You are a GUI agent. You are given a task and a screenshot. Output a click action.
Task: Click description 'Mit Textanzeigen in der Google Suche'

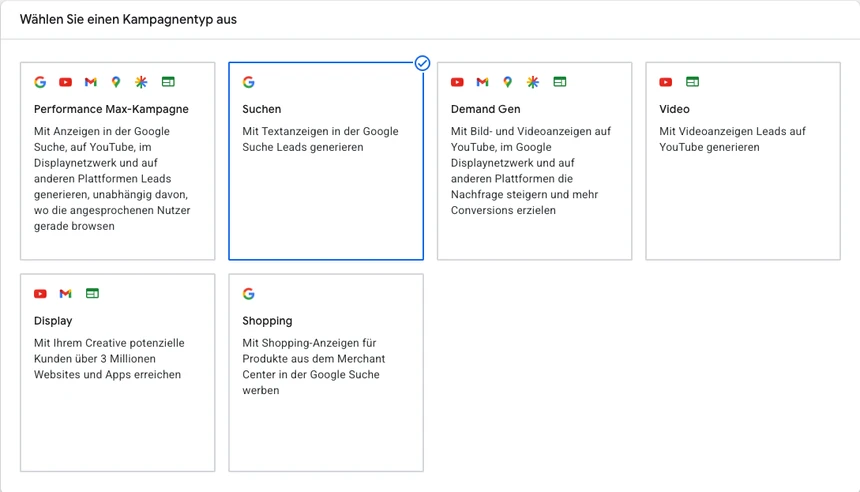(x=320, y=139)
